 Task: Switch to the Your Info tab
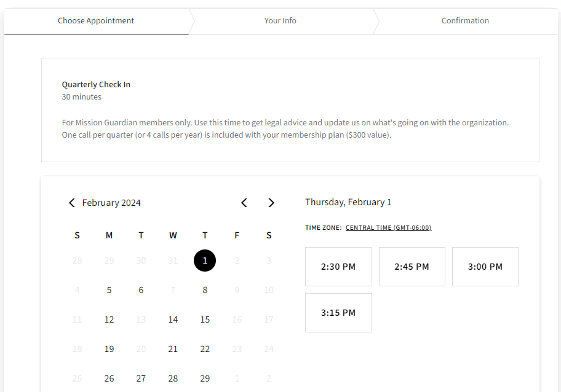pyautogui.click(x=280, y=20)
